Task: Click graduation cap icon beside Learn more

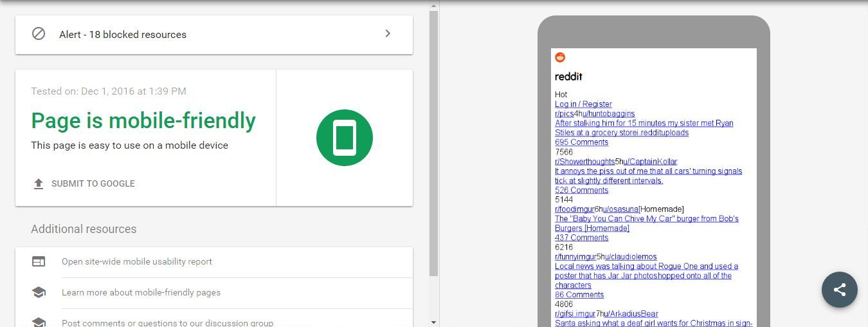Action: point(39,292)
